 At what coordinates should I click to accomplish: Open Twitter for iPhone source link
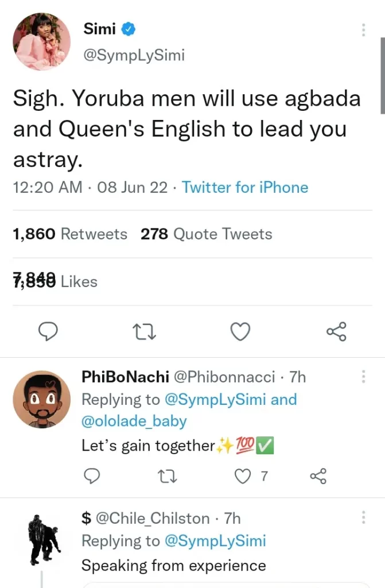pyautogui.click(x=245, y=187)
